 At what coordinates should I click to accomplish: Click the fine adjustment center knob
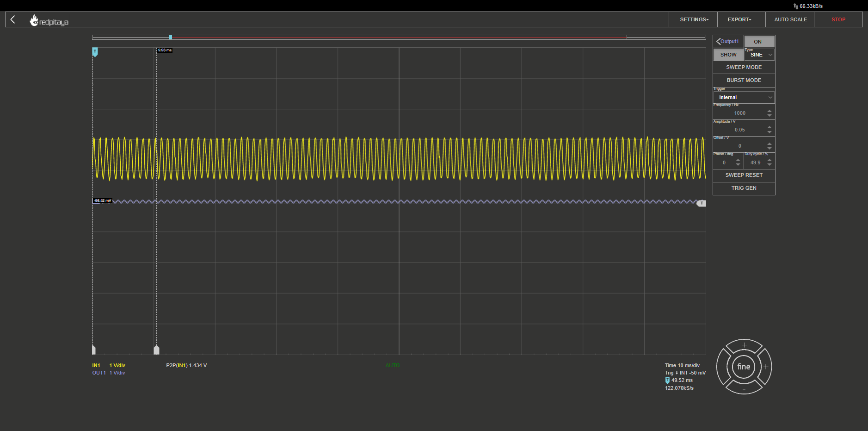coord(744,367)
